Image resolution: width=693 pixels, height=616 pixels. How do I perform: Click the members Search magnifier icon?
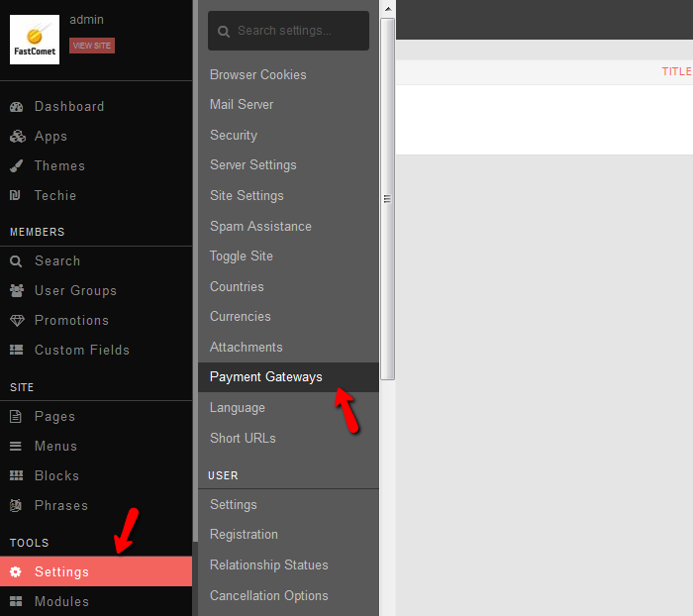16,261
